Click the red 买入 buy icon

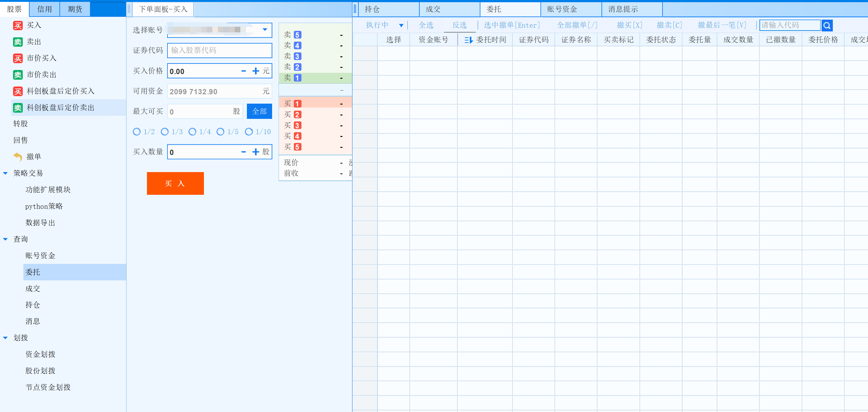(18, 25)
